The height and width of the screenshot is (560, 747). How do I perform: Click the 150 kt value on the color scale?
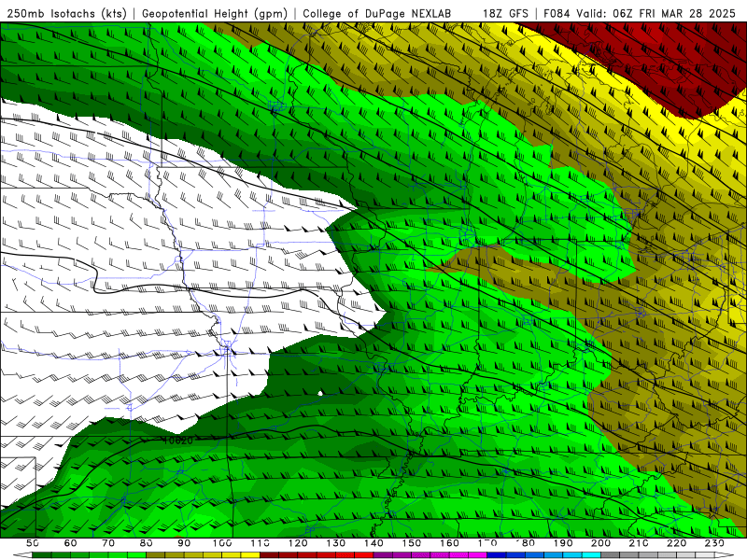coord(412,543)
